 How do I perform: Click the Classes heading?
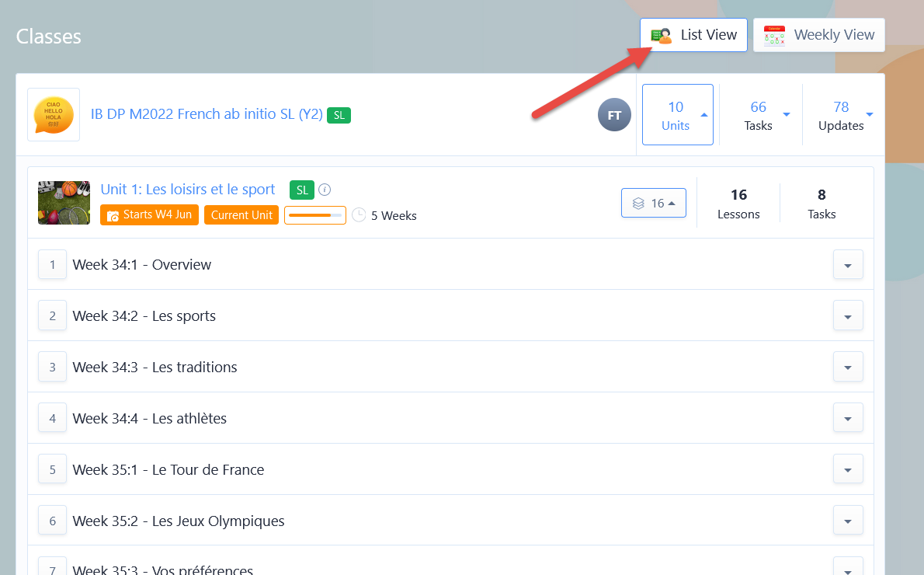tap(48, 37)
